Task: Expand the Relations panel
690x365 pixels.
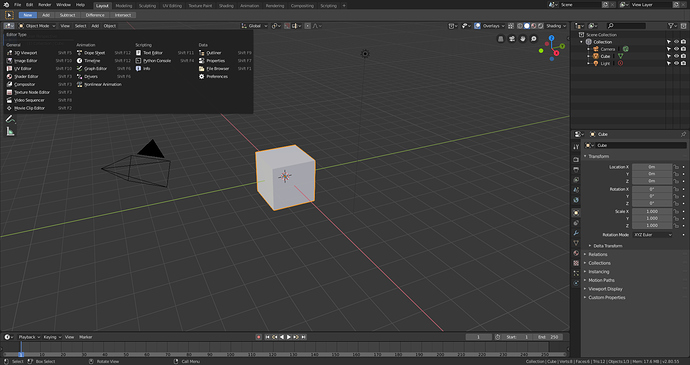Action: click(x=597, y=254)
